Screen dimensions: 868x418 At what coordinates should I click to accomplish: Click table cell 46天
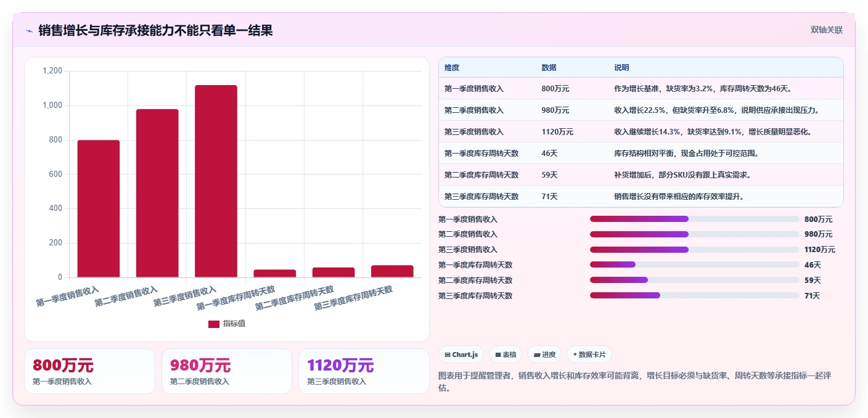click(x=549, y=154)
